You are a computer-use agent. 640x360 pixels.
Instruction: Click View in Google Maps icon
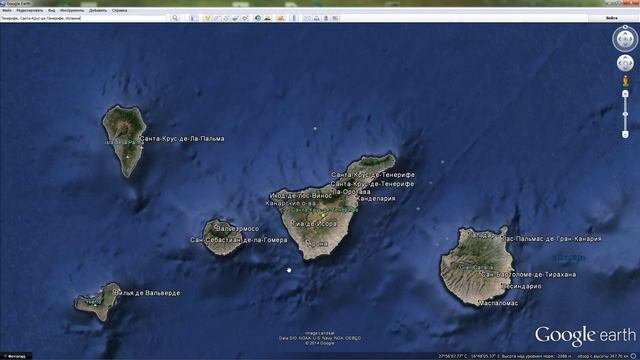(336, 18)
